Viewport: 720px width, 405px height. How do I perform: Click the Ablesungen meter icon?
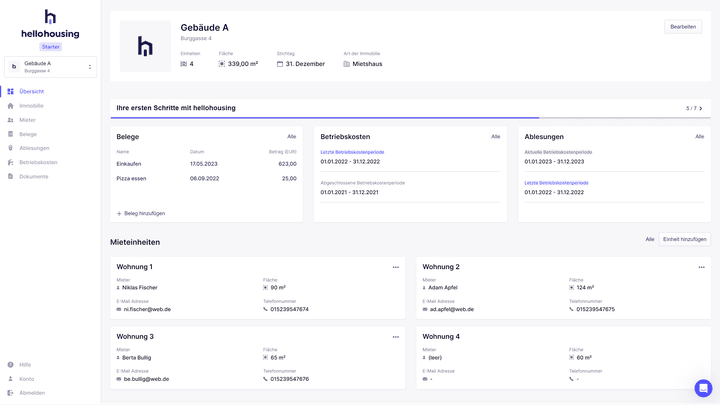pos(11,148)
